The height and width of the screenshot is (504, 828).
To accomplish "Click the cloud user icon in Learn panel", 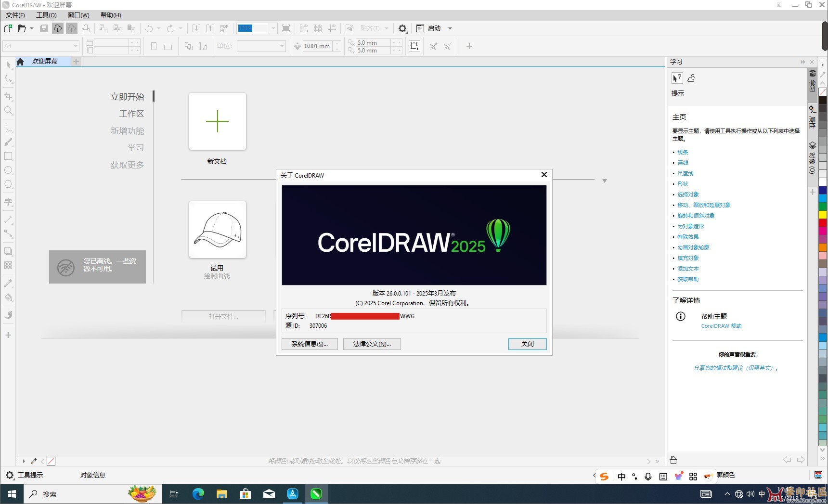I will pyautogui.click(x=692, y=78).
